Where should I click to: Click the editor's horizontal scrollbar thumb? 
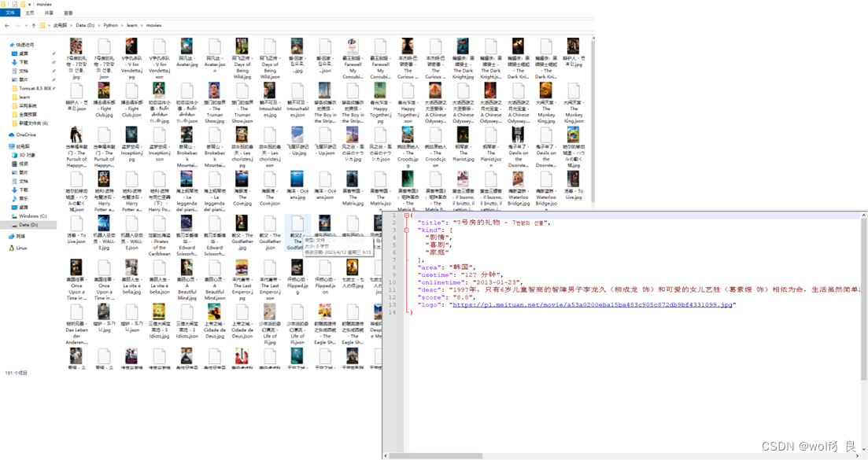[x=435, y=456]
